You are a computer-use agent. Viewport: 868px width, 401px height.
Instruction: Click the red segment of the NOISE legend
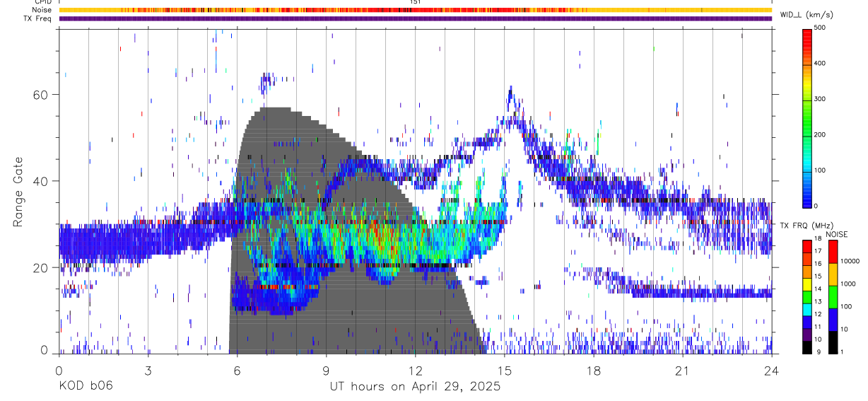(x=833, y=252)
